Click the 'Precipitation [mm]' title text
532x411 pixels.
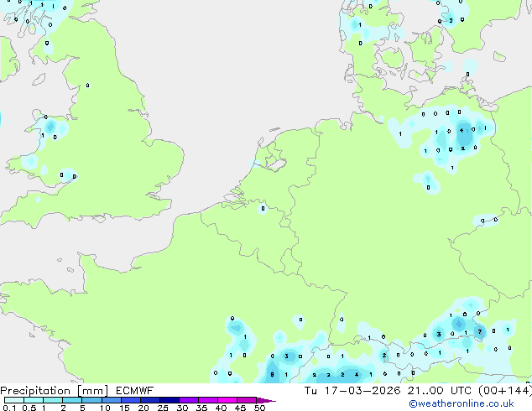tap(54, 391)
